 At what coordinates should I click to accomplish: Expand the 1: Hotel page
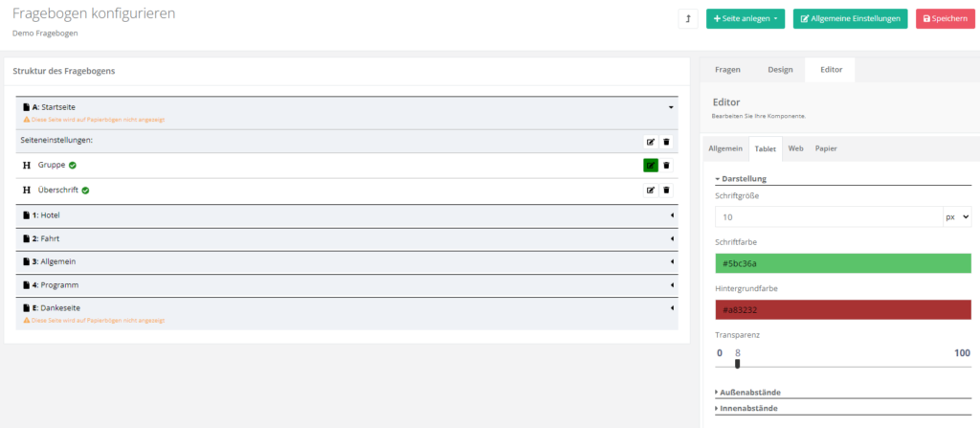coord(672,215)
